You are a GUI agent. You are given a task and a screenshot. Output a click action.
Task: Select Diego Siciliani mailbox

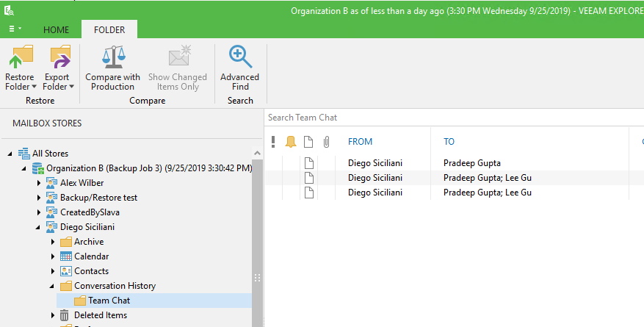click(87, 227)
